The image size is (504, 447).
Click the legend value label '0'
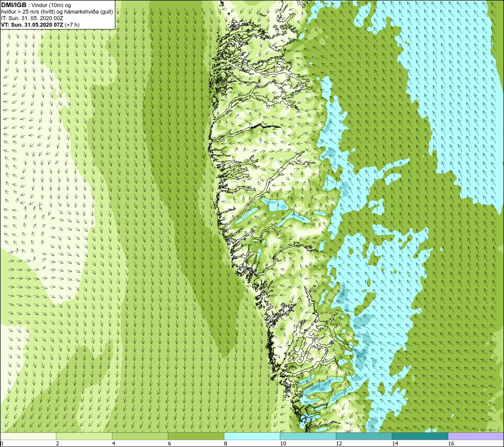click(2, 443)
